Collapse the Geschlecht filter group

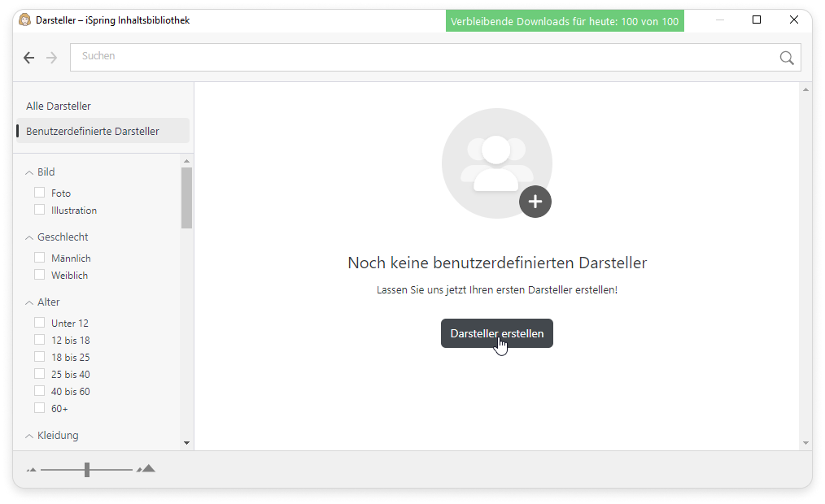click(30, 237)
